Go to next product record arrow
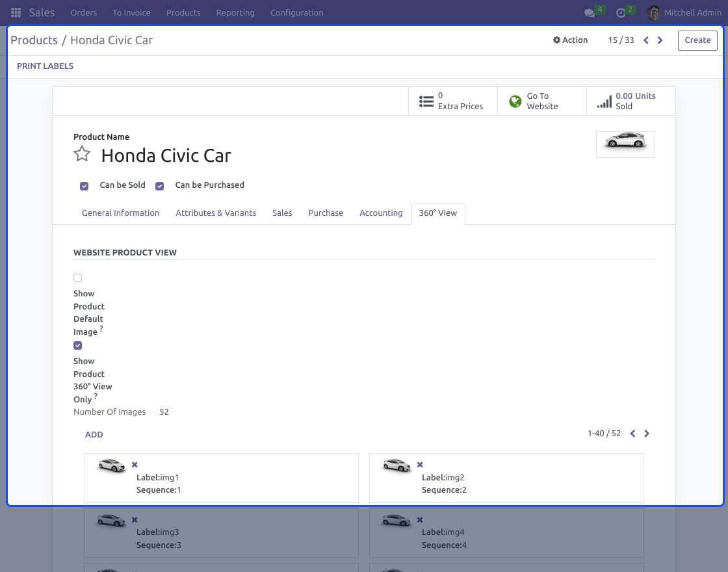The width and height of the screenshot is (728, 572). tap(660, 40)
